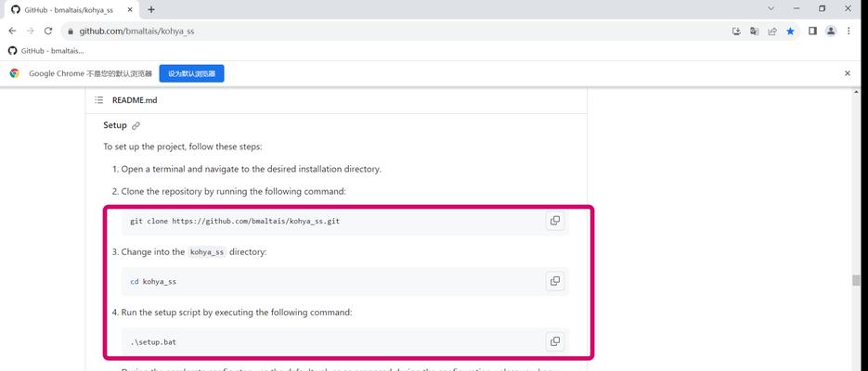Click the Setup heading anchor link icon

tap(136, 125)
